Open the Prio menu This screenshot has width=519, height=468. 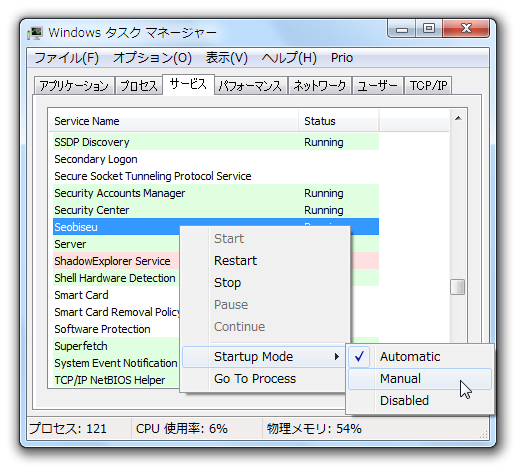pyautogui.click(x=342, y=58)
